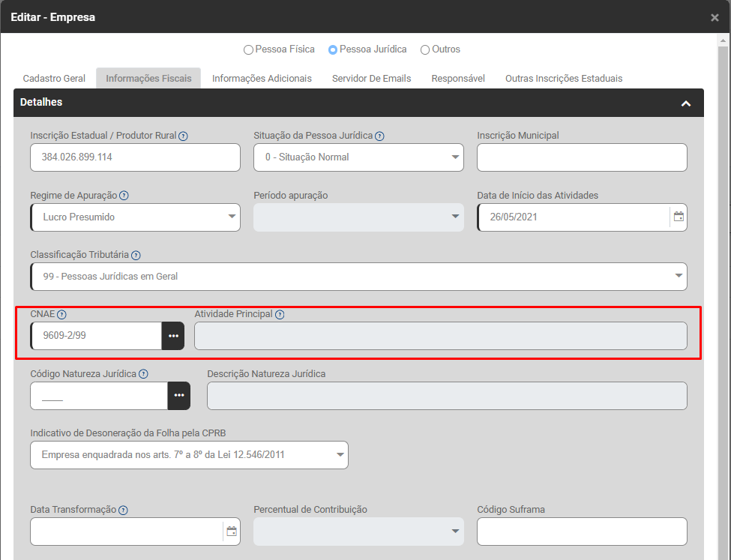Select the Pessoa Física radio option
Image resolution: width=731 pixels, height=560 pixels.
click(x=248, y=50)
